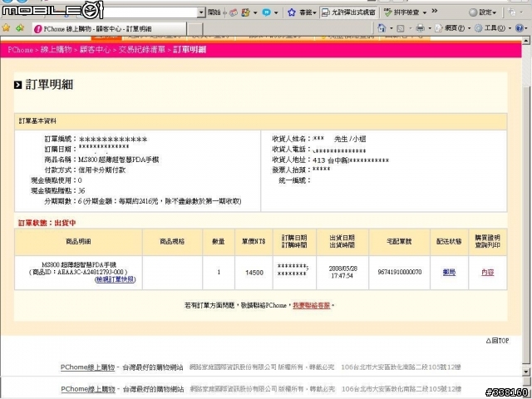Open the Favorites Center star icon
532x399 pixels.
6,28
